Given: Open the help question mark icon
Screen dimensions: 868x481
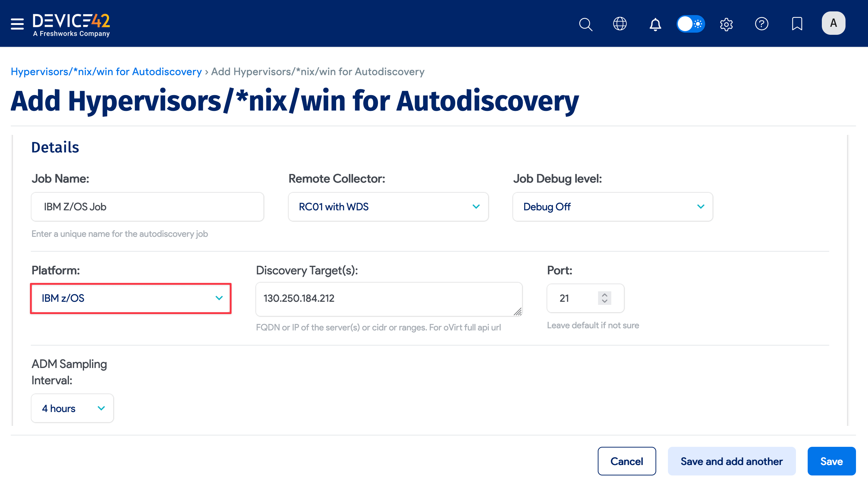Looking at the screenshot, I should [x=762, y=24].
